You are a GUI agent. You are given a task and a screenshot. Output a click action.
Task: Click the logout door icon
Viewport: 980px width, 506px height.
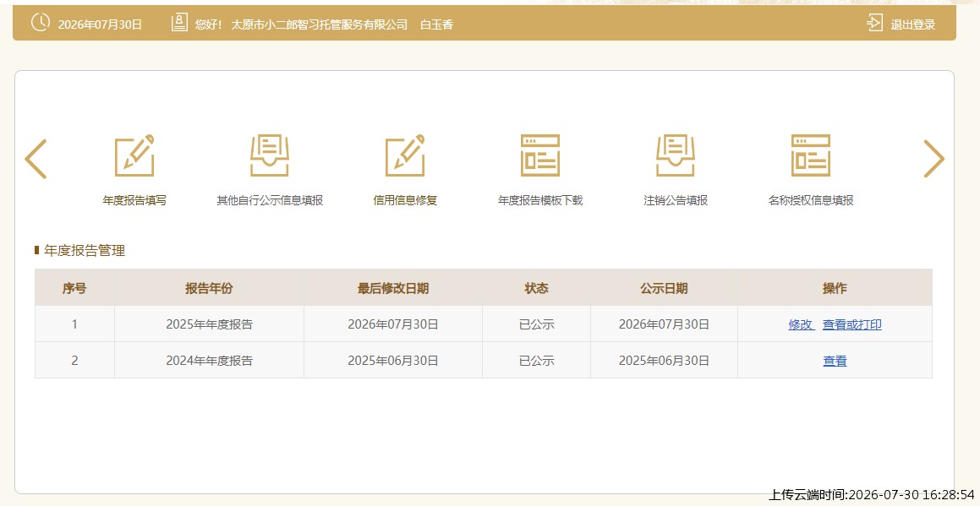click(874, 23)
